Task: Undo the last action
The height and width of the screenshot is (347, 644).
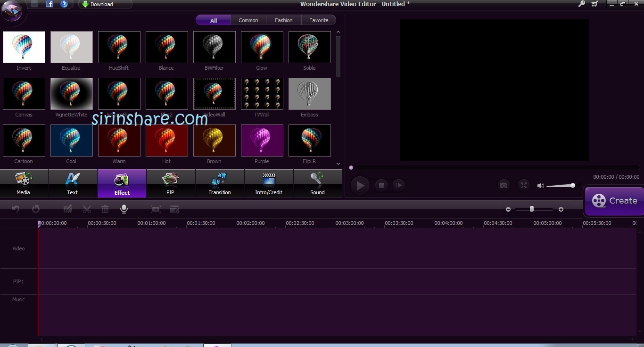Action: pyautogui.click(x=16, y=209)
